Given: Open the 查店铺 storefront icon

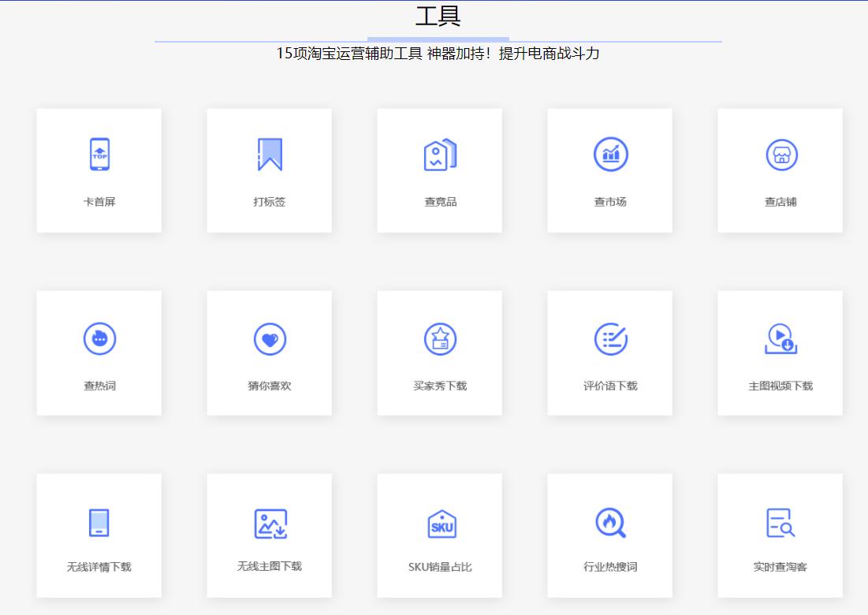Looking at the screenshot, I should (x=780, y=155).
